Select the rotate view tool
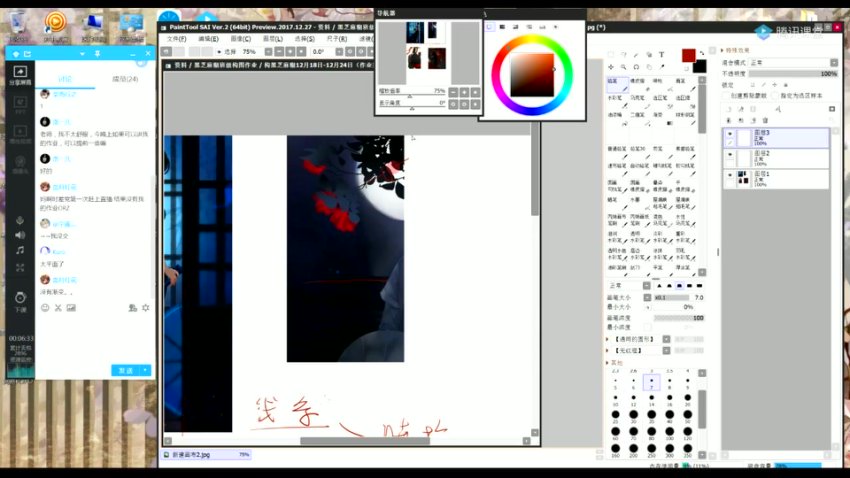 click(x=636, y=67)
